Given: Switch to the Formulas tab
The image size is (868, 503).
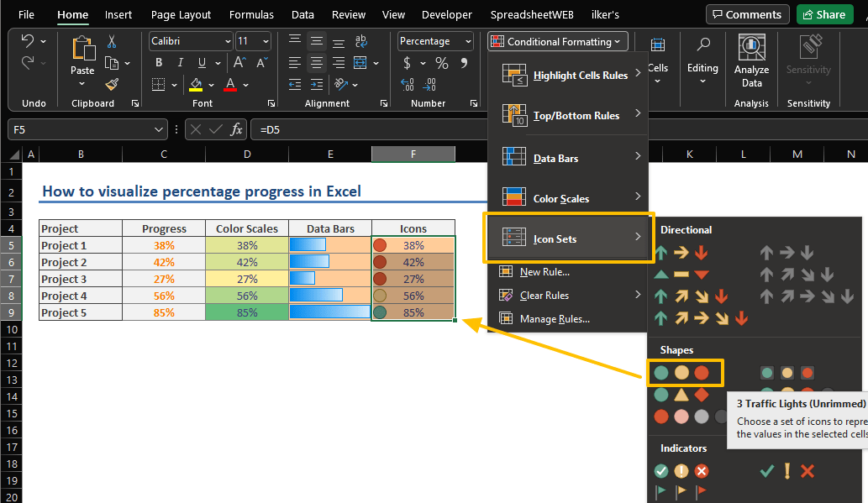Looking at the screenshot, I should tap(251, 14).
